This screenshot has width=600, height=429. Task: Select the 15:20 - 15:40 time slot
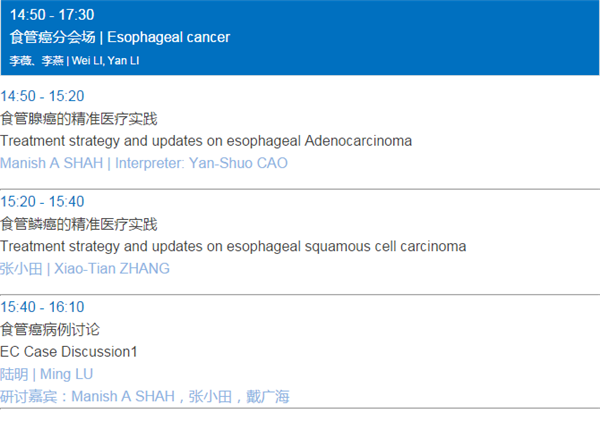42,202
